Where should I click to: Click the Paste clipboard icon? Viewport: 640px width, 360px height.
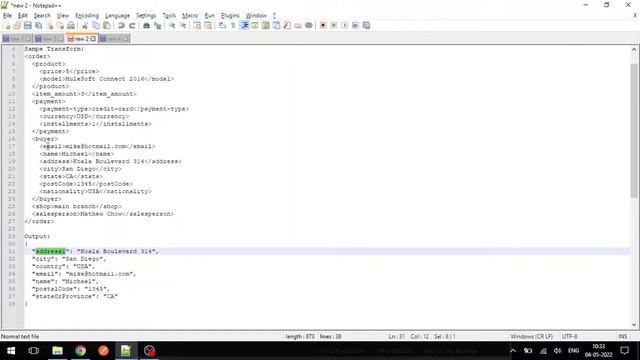point(107,25)
